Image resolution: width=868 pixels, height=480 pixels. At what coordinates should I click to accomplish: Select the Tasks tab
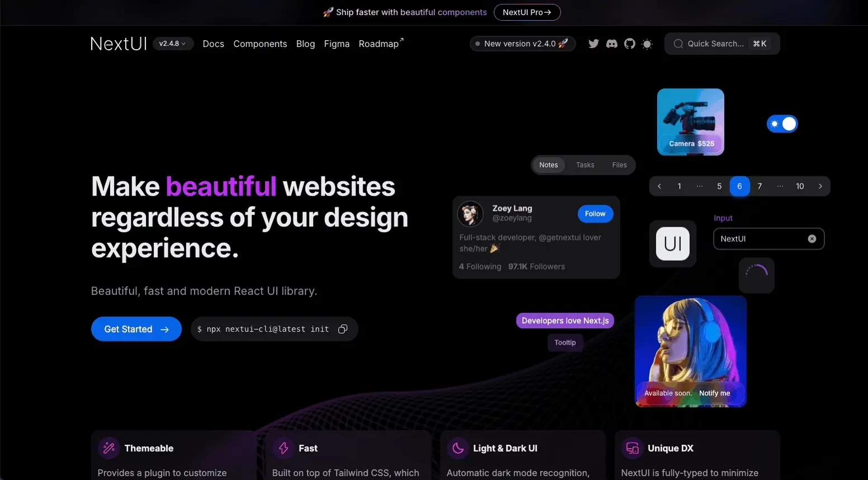[585, 165]
